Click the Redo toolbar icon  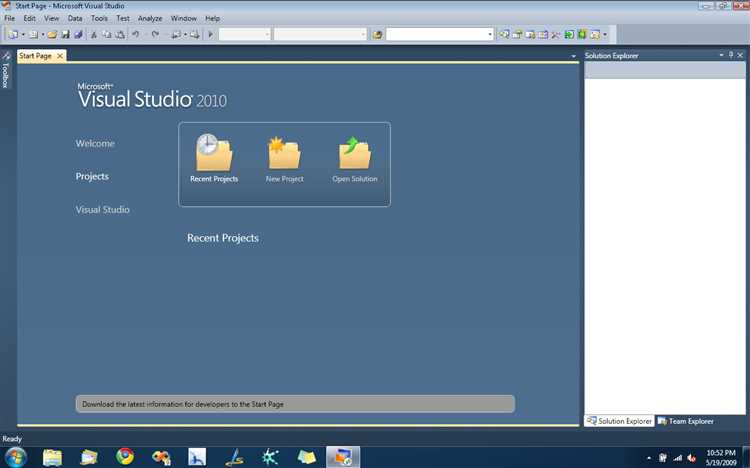point(155,34)
